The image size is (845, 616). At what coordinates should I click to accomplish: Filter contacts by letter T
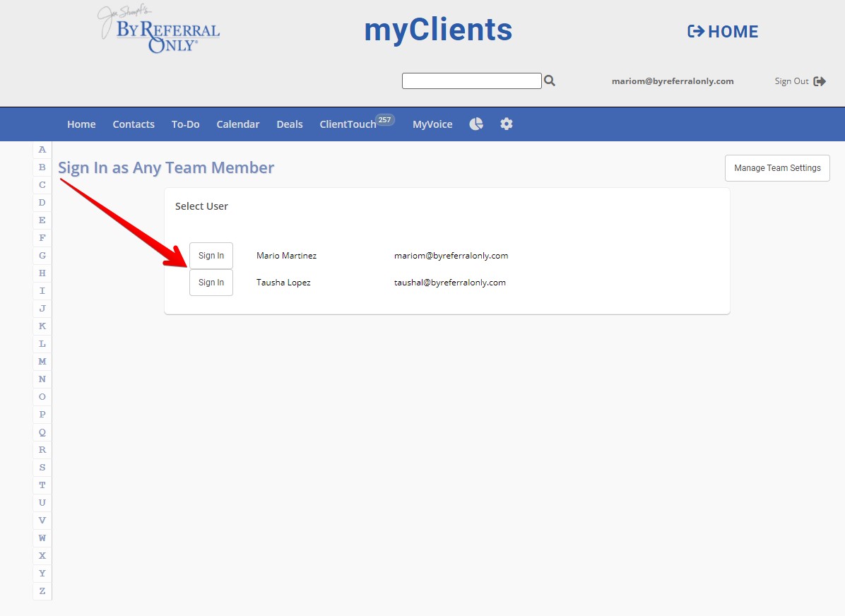tap(42, 485)
